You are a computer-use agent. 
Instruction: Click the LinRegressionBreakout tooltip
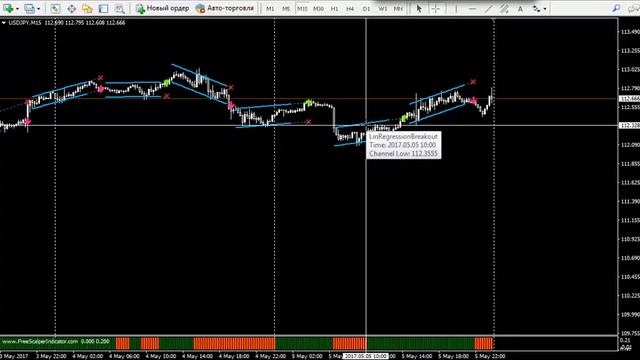(404, 145)
